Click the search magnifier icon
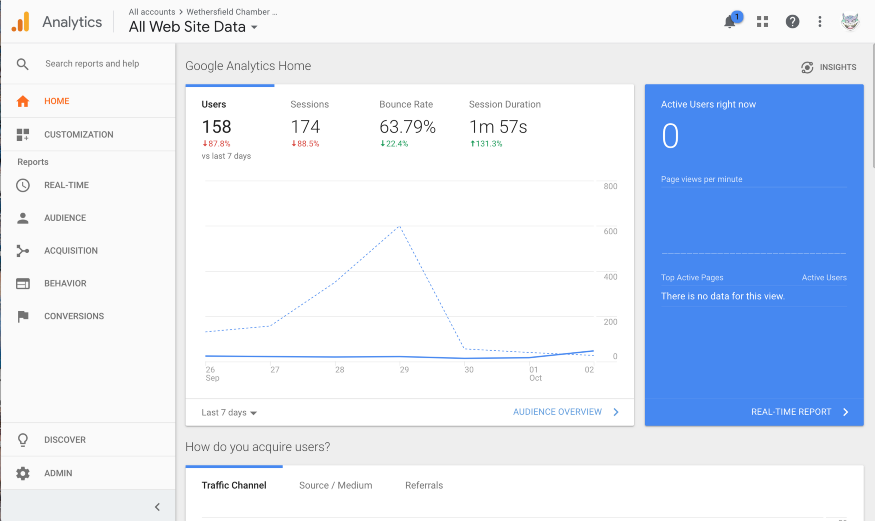The width and height of the screenshot is (875, 521). point(22,64)
